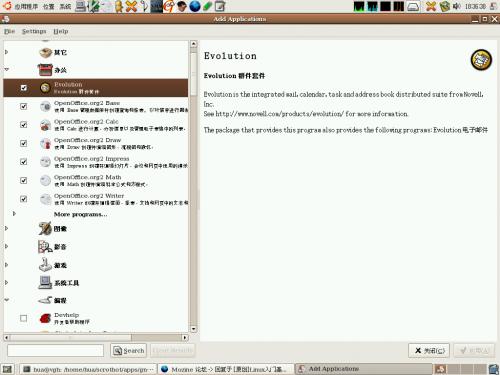500x375 pixels.
Task: Uncheck the OpenOffice.org2 Draw checkbox
Action: 23,143
